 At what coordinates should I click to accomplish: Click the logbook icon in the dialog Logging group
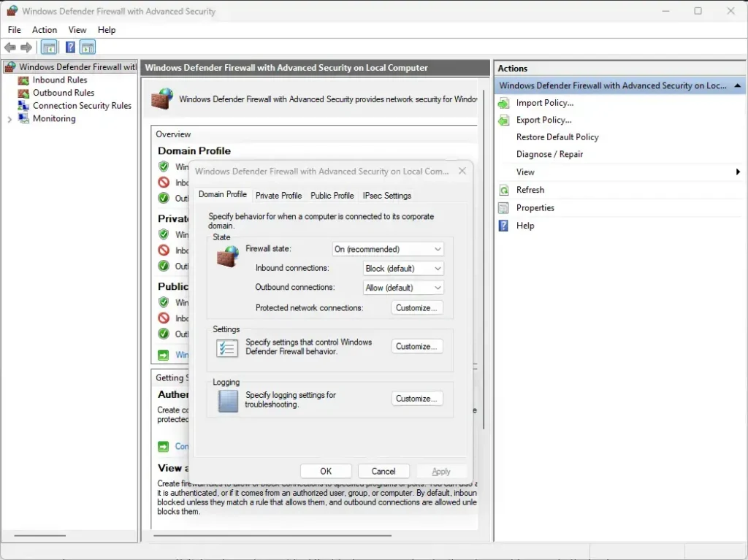pos(228,401)
